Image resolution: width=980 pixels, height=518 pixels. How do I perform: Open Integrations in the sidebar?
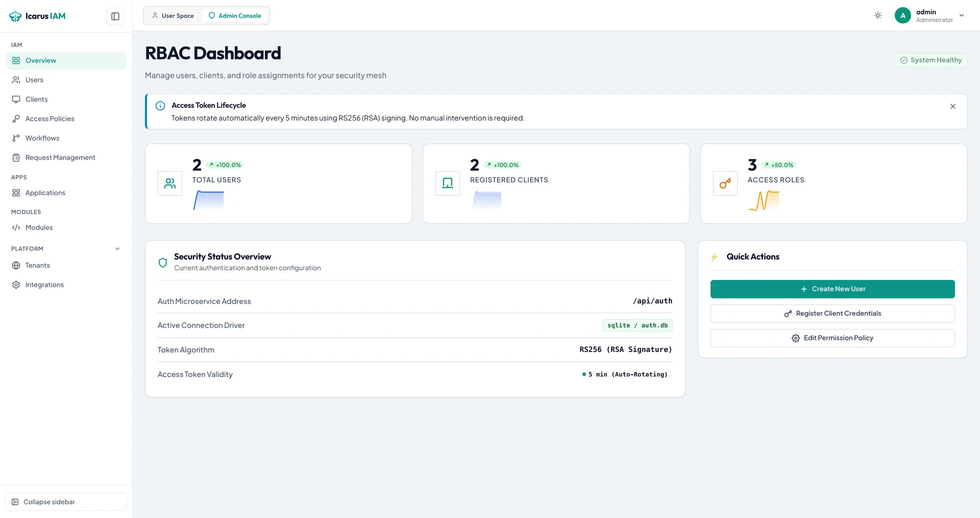tap(66, 285)
